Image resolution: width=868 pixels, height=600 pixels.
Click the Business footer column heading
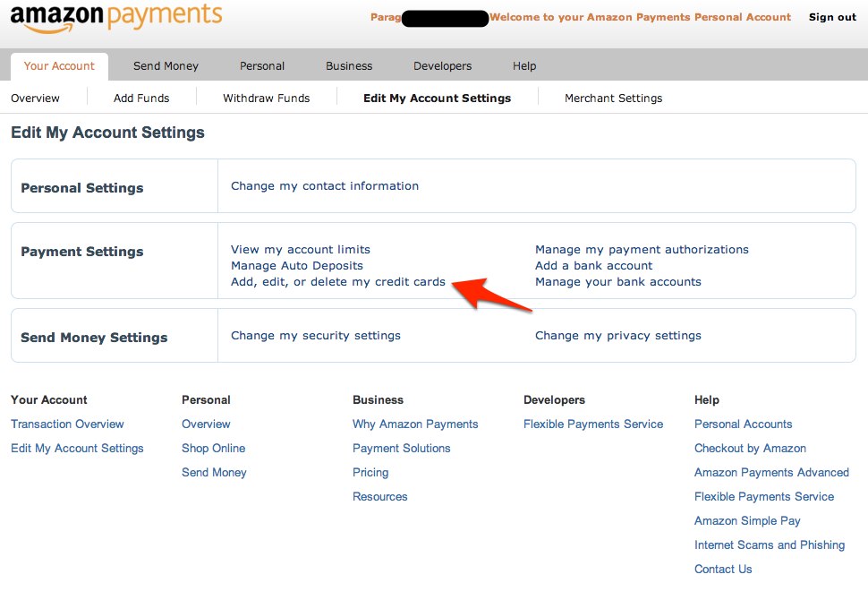pos(379,400)
